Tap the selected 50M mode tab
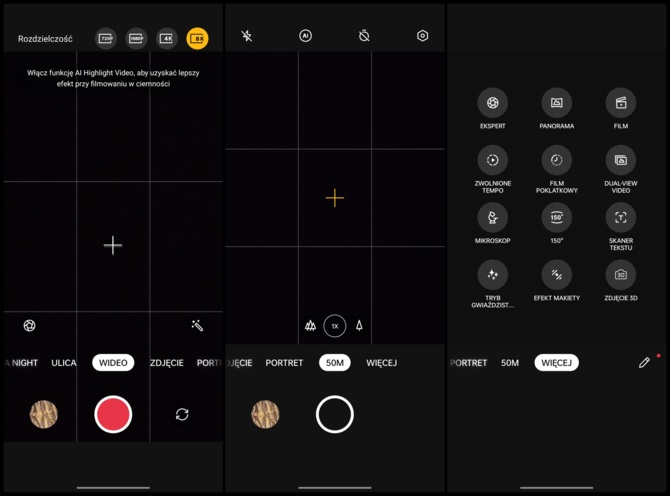The width and height of the screenshot is (670, 496). (335, 363)
